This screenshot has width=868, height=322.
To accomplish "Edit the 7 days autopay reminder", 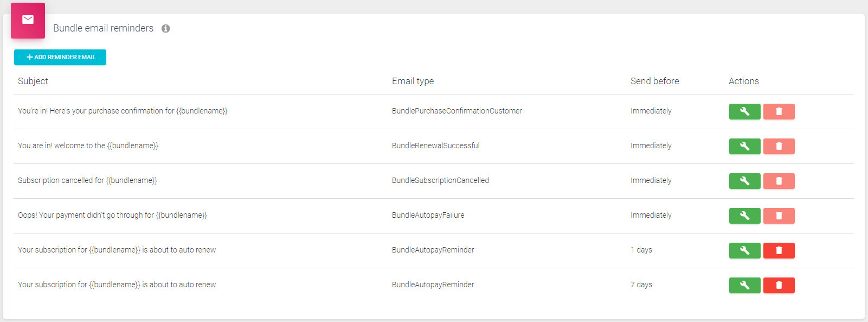I will tap(744, 285).
